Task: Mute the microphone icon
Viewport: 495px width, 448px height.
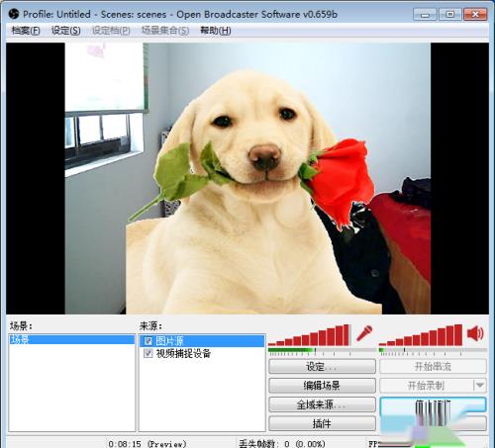Action: tap(364, 333)
